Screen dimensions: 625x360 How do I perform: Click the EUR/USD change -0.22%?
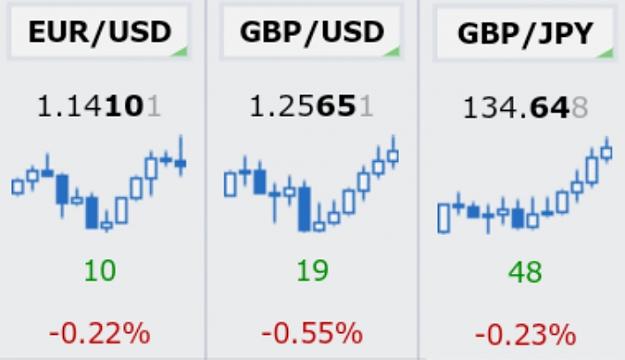click(x=100, y=333)
